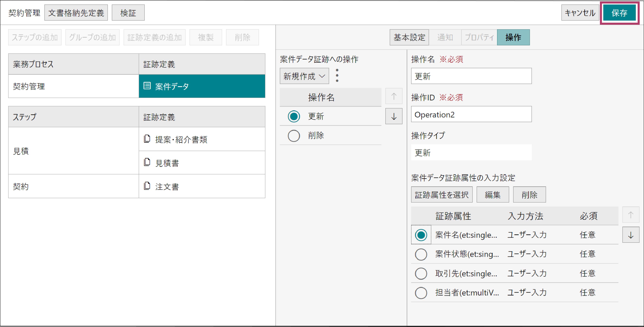Switch to the プロパティ tab

coord(479,37)
